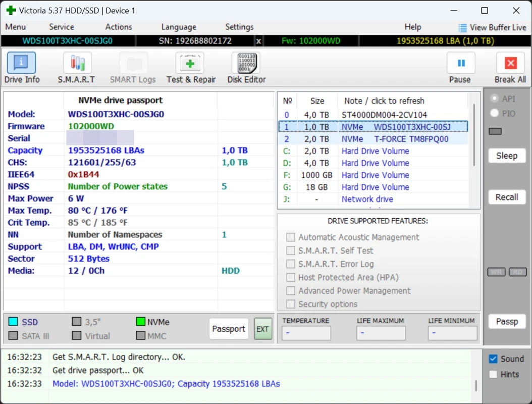The image size is (532, 404).
Task: Click the Sleep button
Action: point(506,156)
